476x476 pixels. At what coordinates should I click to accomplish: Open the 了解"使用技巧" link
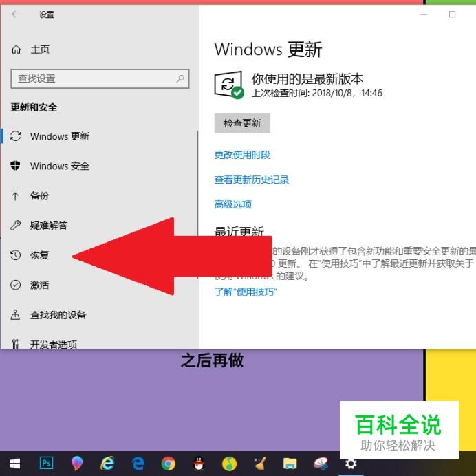[246, 292]
